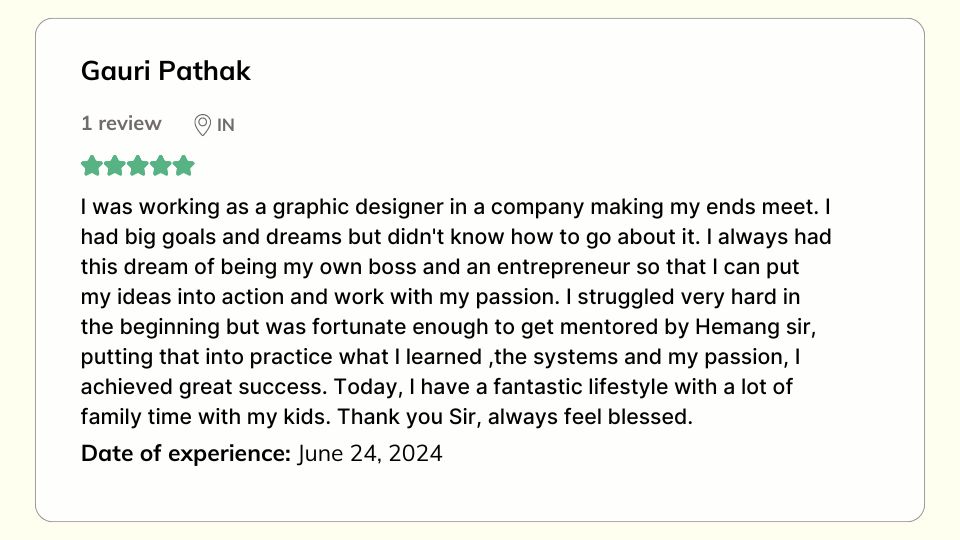Open reviewer Gauri Pathak's profile name

pyautogui.click(x=166, y=72)
